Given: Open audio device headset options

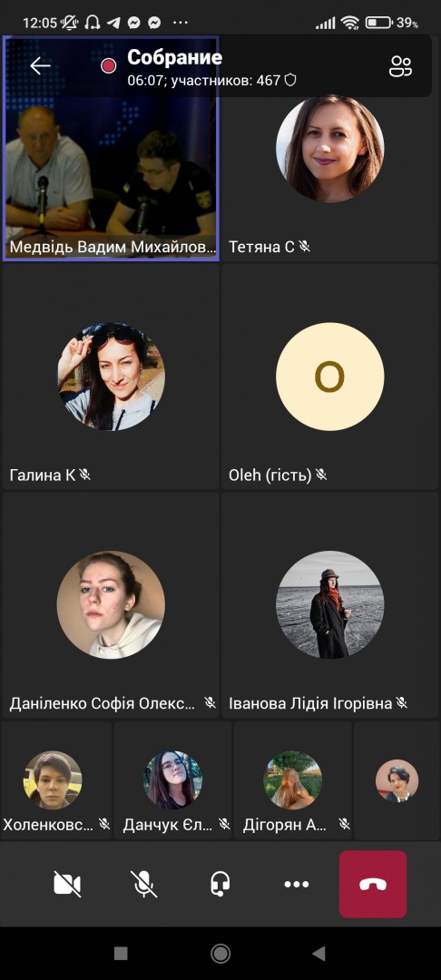Looking at the screenshot, I should pyautogui.click(x=220, y=884).
